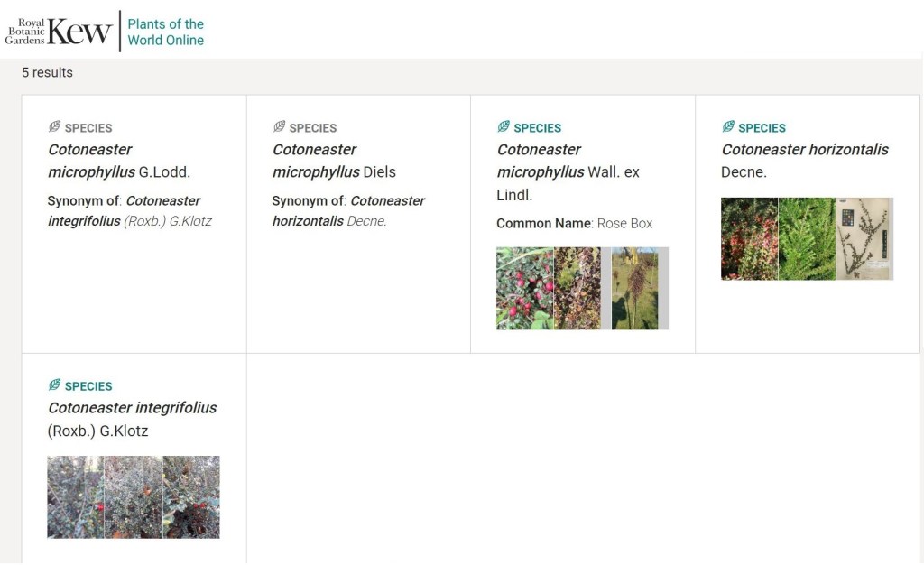
Task: View herbarium specimen thumbnail for Cotoneaster horizontalis
Action: point(864,239)
